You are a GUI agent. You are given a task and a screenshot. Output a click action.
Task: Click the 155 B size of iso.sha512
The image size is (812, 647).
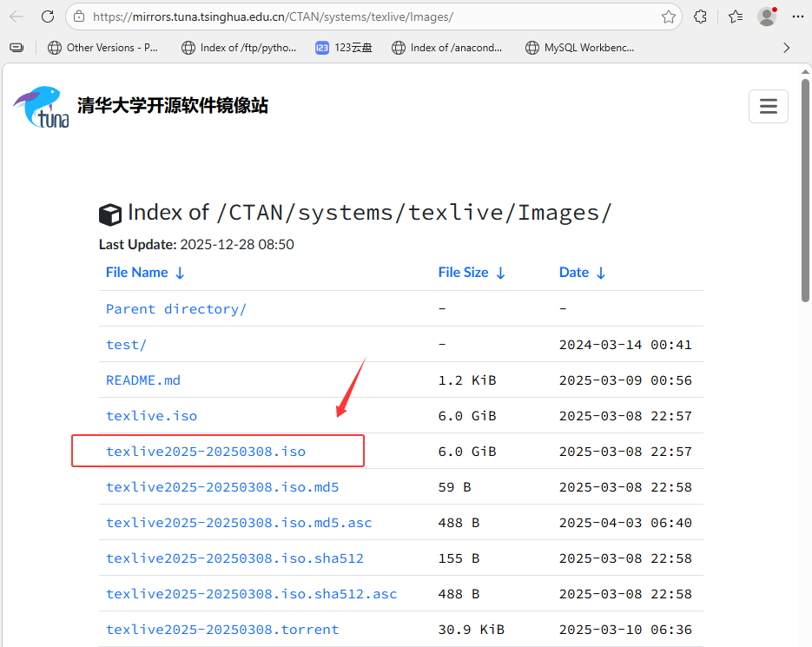click(459, 558)
